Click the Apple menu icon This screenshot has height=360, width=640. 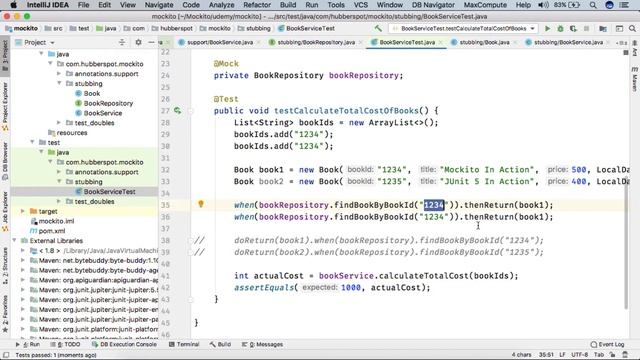[13, 5]
